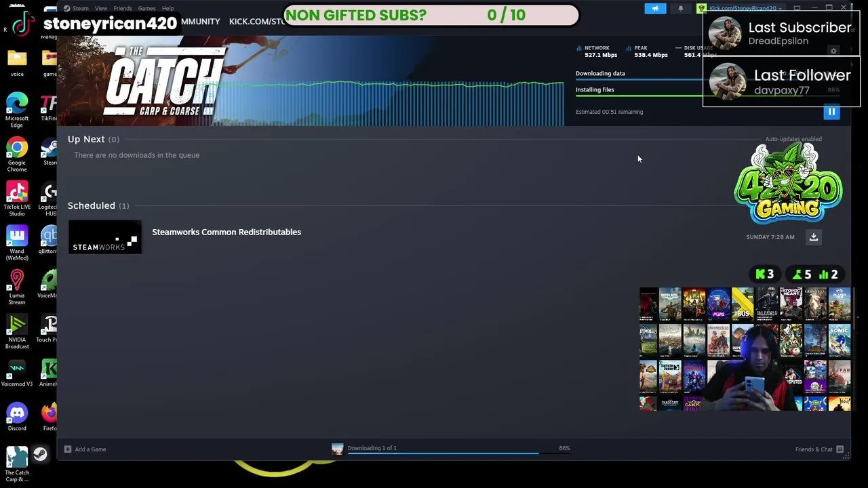
Task: Open Voicemod V3 desktop shortcut
Action: point(17,373)
